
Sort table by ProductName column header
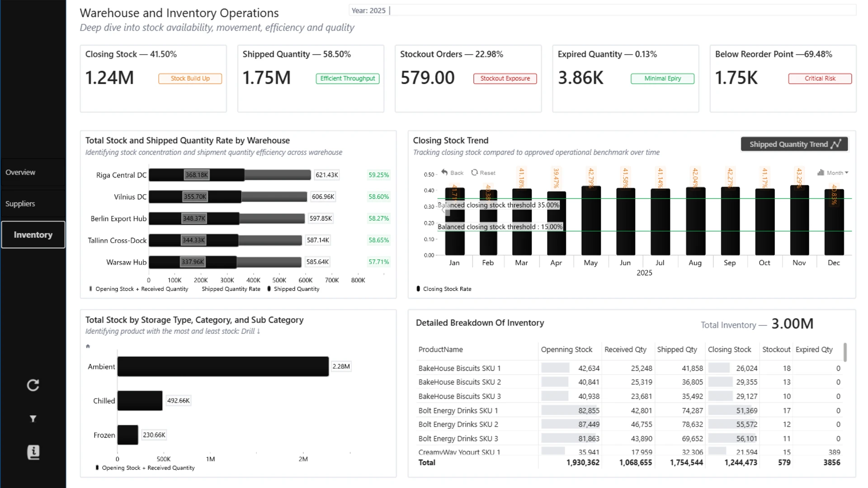tap(440, 349)
